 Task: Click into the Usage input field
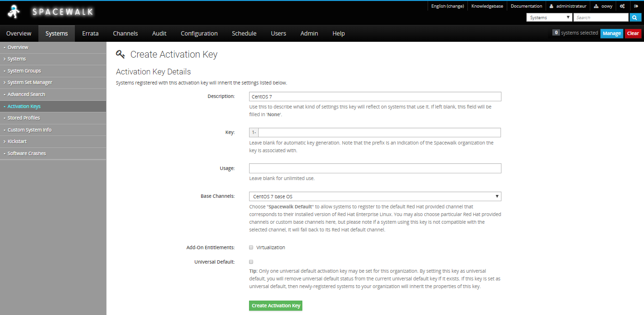tap(375, 169)
